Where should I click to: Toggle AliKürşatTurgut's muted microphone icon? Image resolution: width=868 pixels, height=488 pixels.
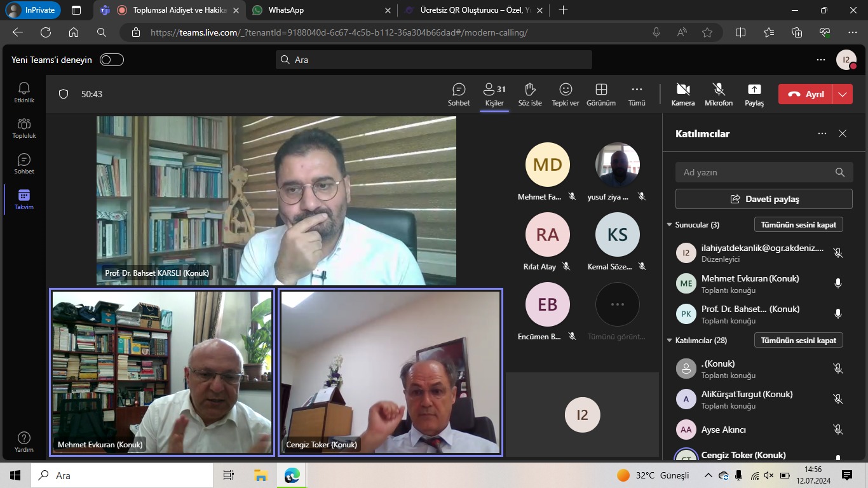(x=838, y=399)
